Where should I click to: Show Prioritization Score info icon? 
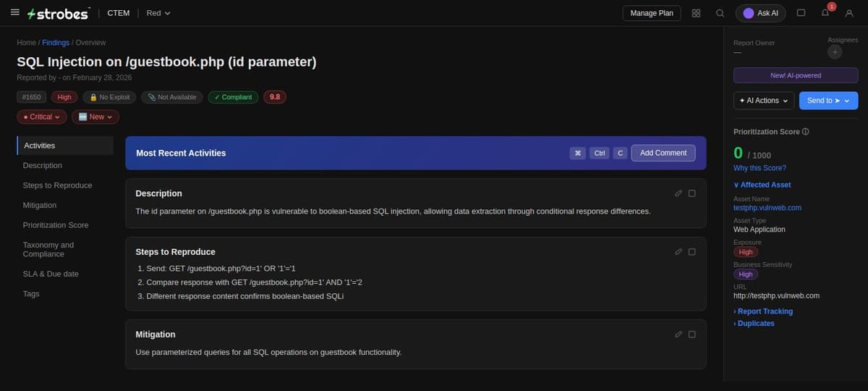tap(806, 132)
